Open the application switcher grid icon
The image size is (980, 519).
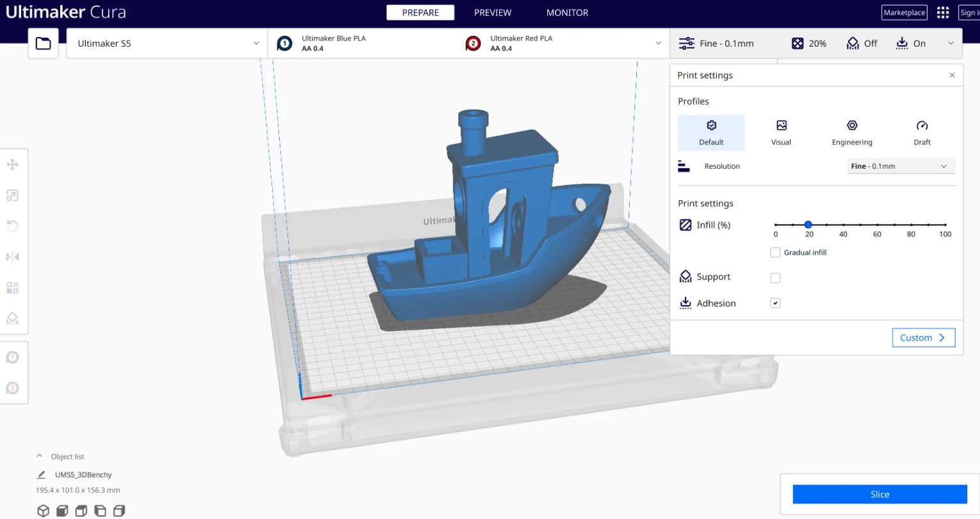(942, 13)
